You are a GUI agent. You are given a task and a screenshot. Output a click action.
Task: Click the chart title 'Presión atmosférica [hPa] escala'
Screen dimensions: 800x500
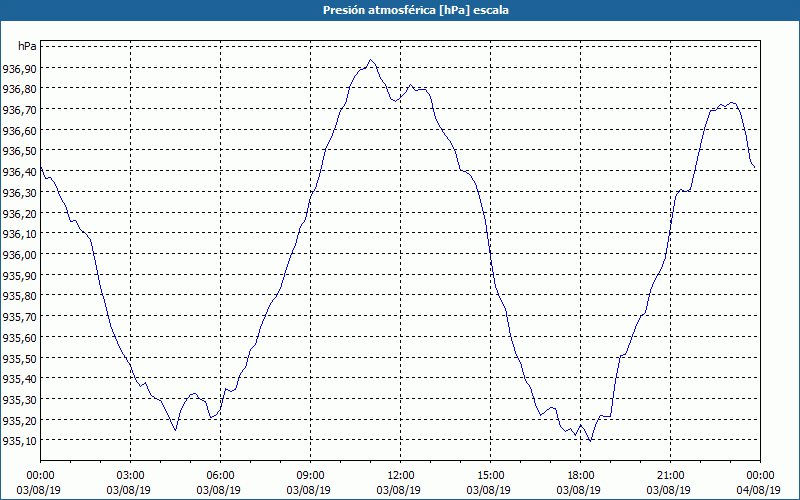click(x=416, y=10)
